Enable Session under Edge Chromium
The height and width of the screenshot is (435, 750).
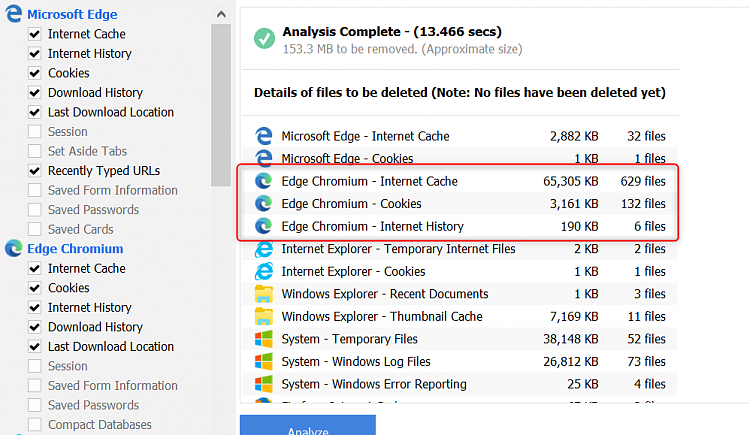(34, 366)
